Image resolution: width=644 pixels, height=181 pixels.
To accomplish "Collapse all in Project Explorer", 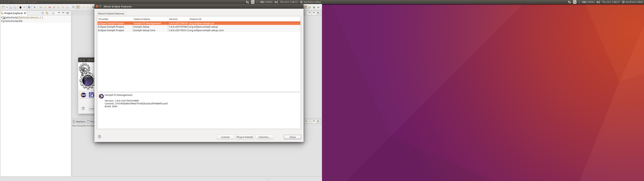I will pos(43,13).
